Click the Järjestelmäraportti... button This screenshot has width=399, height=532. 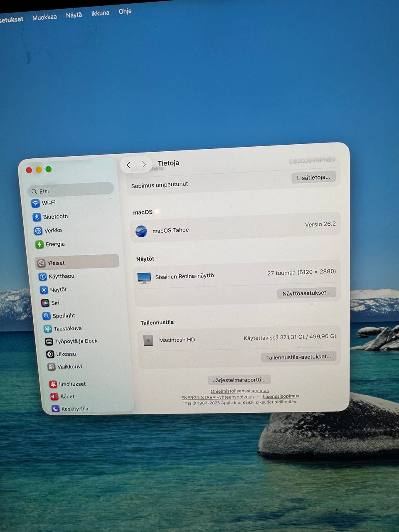click(239, 380)
